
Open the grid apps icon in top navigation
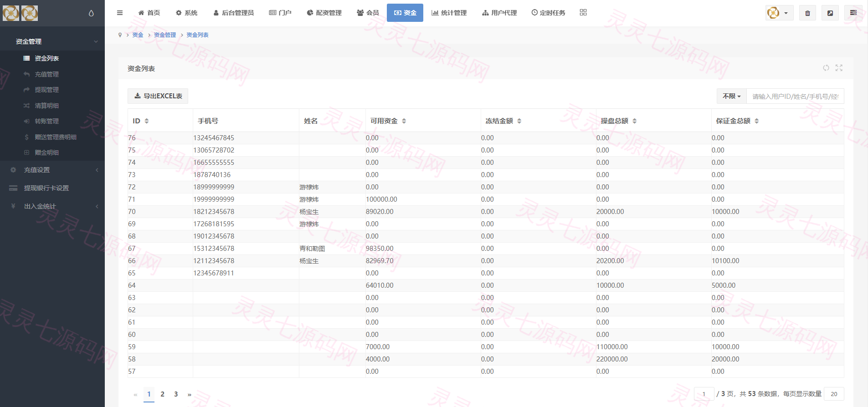583,12
